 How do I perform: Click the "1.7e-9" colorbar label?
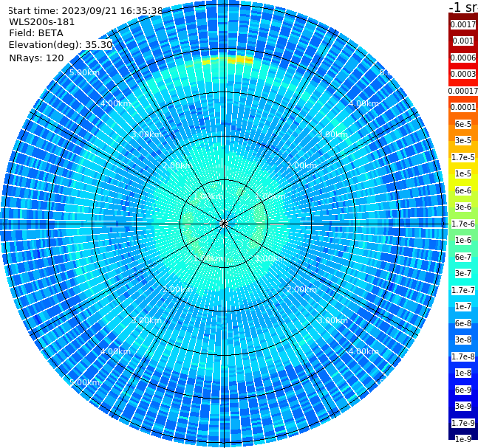[463, 423]
